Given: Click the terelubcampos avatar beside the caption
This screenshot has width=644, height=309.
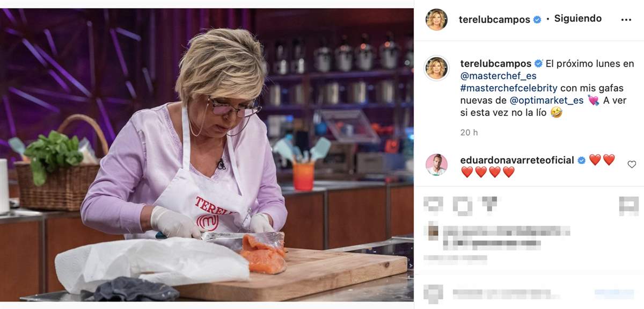Looking at the screenshot, I should coord(436,68).
